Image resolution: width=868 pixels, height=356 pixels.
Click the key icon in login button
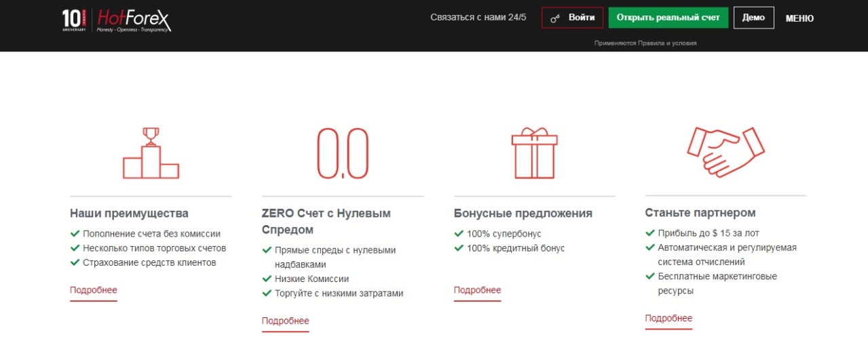click(x=555, y=18)
